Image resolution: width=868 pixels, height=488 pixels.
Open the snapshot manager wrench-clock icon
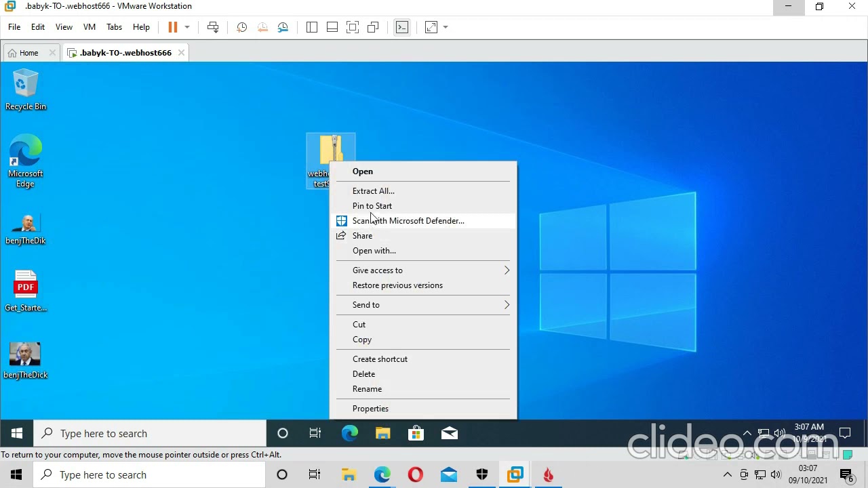tap(283, 27)
